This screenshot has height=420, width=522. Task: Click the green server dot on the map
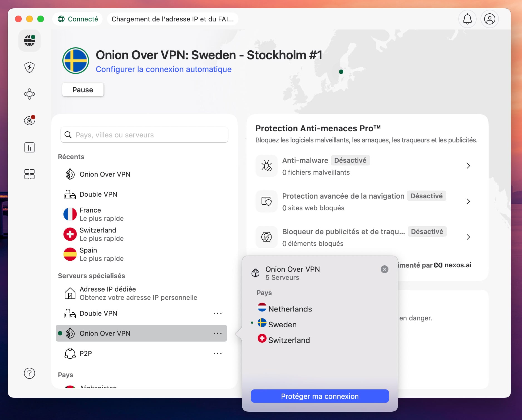[x=341, y=72]
